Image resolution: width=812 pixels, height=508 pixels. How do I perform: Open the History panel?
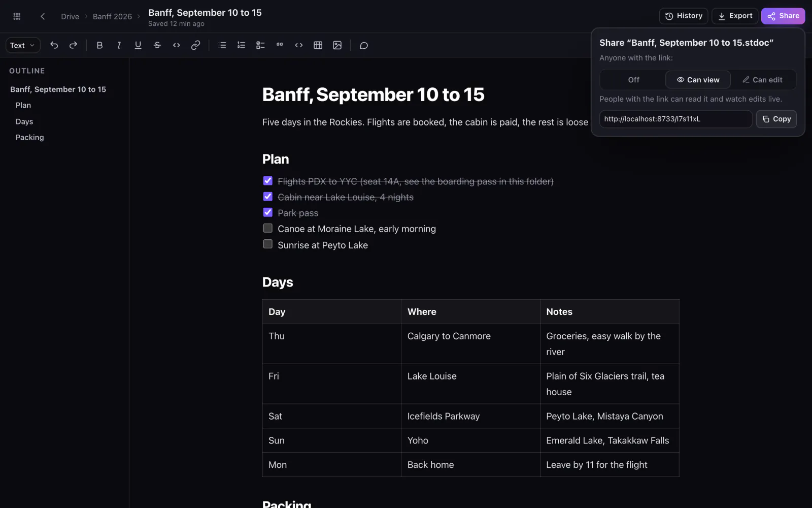684,16
